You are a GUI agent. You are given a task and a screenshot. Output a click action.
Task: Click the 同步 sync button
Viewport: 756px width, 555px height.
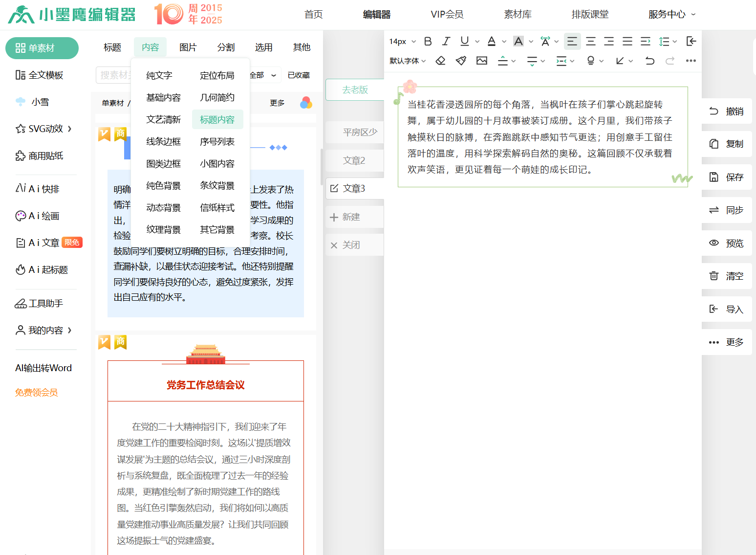[x=727, y=210]
